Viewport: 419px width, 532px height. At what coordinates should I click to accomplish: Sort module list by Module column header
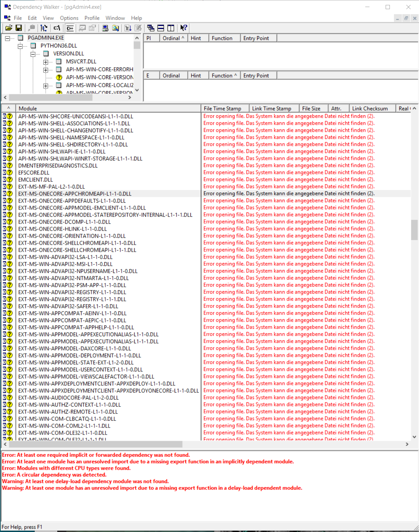pos(105,109)
